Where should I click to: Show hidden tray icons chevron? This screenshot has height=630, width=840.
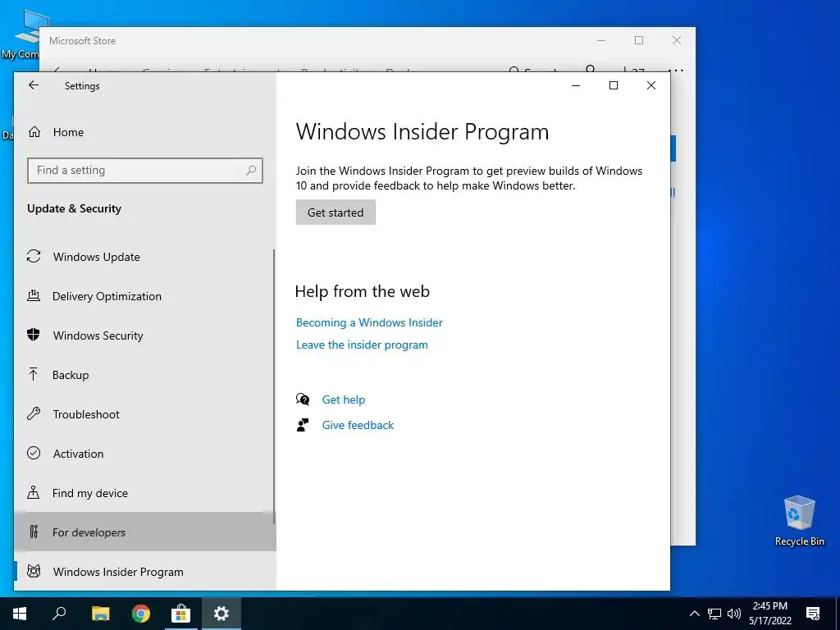click(x=694, y=614)
